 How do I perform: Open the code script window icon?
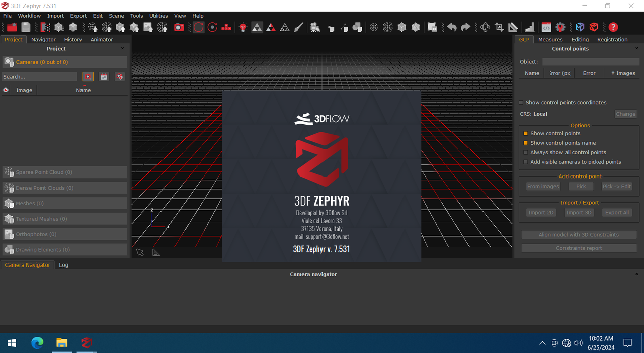click(x=546, y=27)
